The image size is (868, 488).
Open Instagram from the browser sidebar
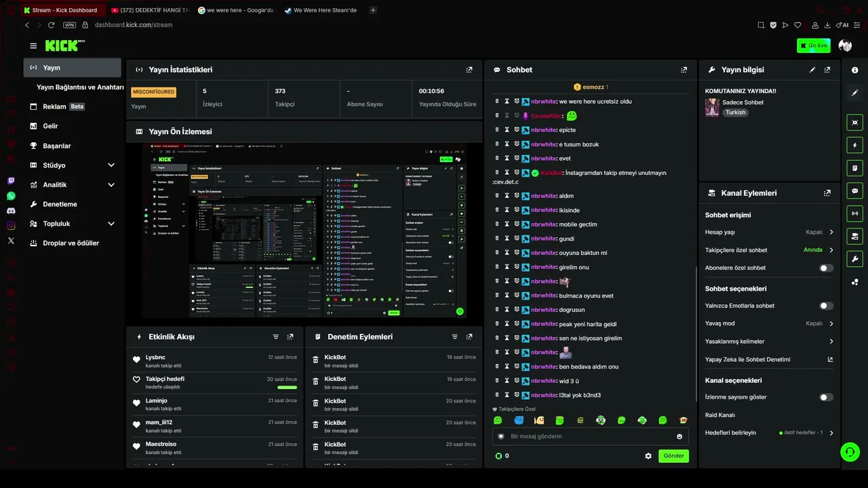(11, 226)
